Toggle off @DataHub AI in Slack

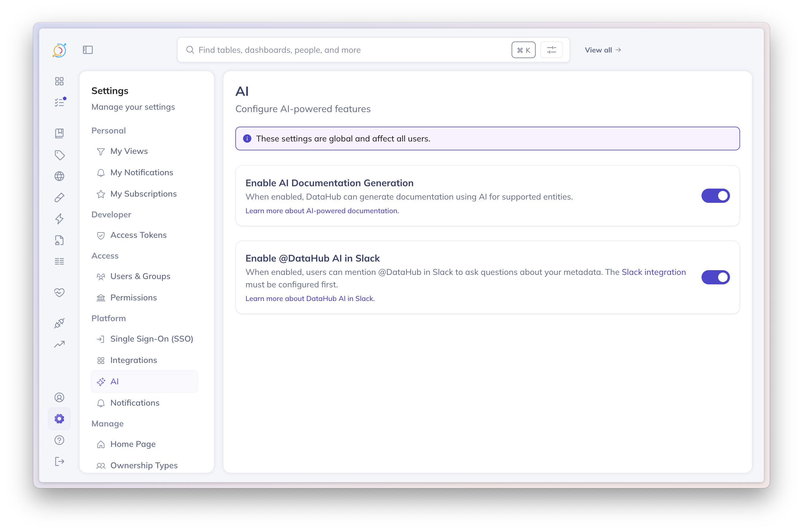coord(715,277)
